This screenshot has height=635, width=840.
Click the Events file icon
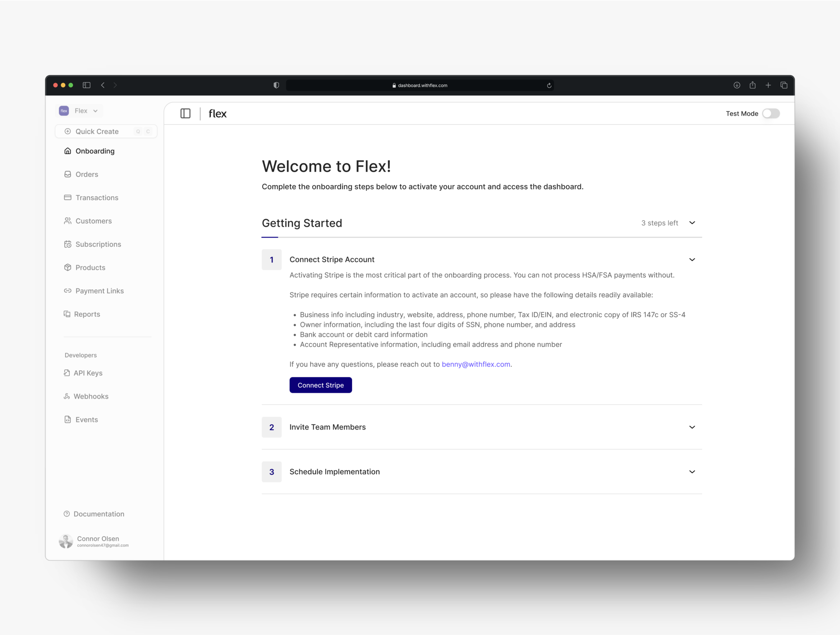(x=68, y=419)
